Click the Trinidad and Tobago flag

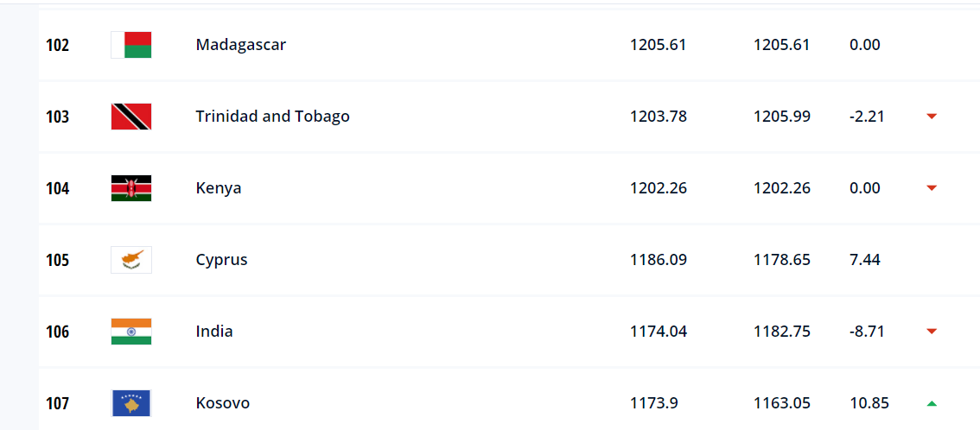point(131,117)
